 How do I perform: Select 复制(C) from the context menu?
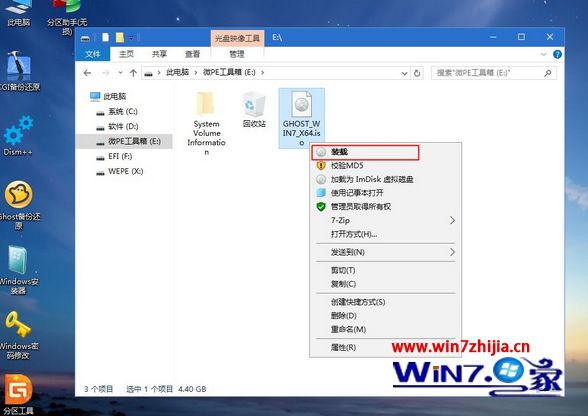385,284
